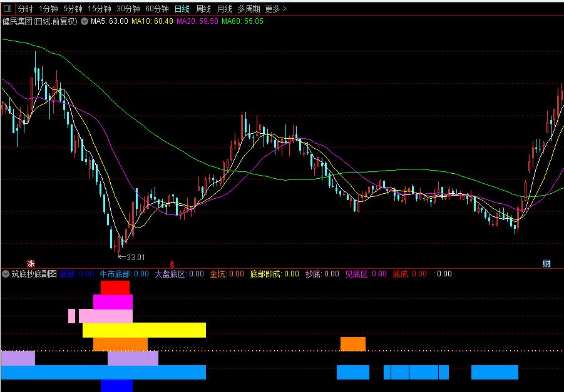This screenshot has width=564, height=392.
Task: Expand the 筑底抄底副图 indicator arrow
Action: click(x=6, y=274)
